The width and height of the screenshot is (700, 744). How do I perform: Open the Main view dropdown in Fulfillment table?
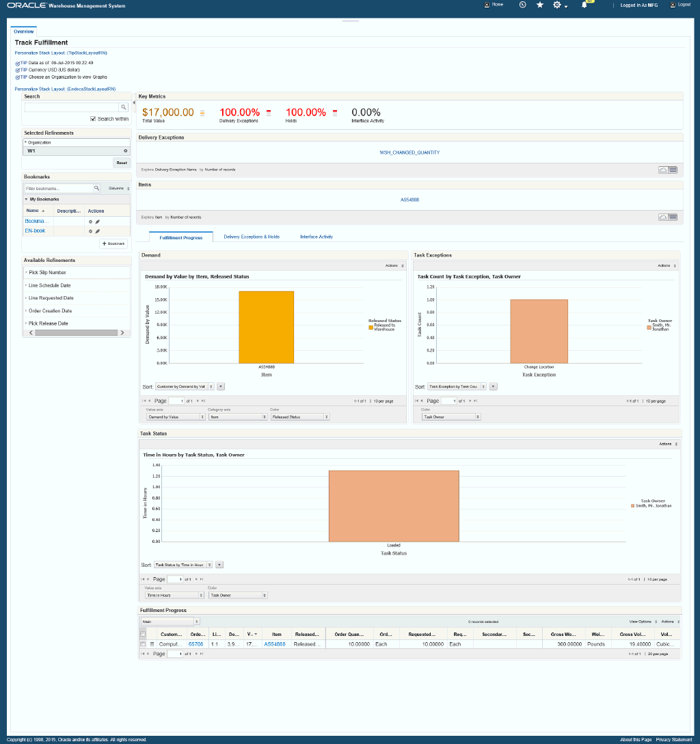point(170,622)
